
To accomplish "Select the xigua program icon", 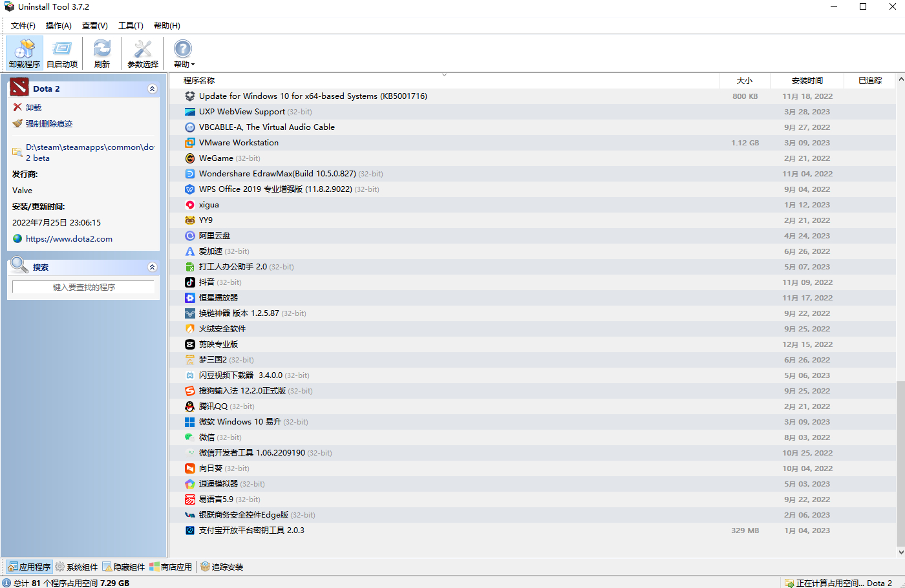I will click(190, 205).
